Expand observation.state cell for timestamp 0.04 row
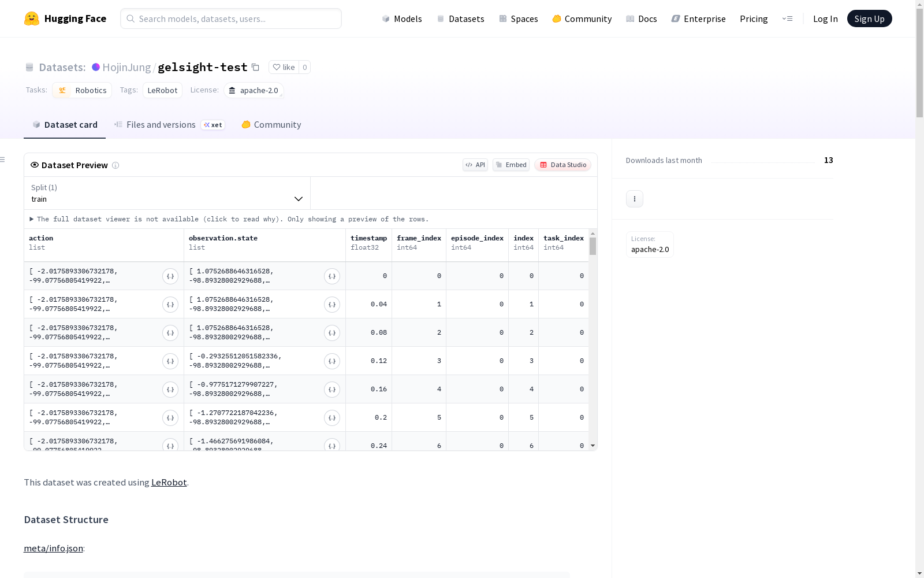 (332, 305)
